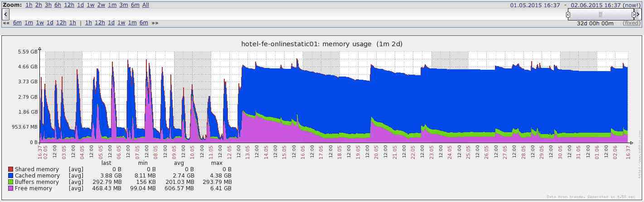Click the blue Cached memory legend swatch
This screenshot has height=202, width=644.
11,176
